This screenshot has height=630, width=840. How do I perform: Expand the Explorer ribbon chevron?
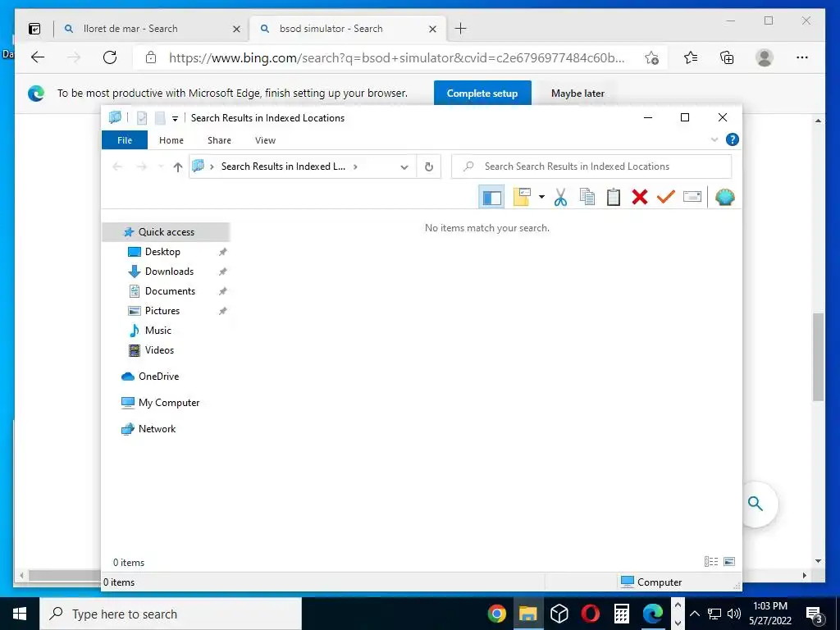[714, 139]
